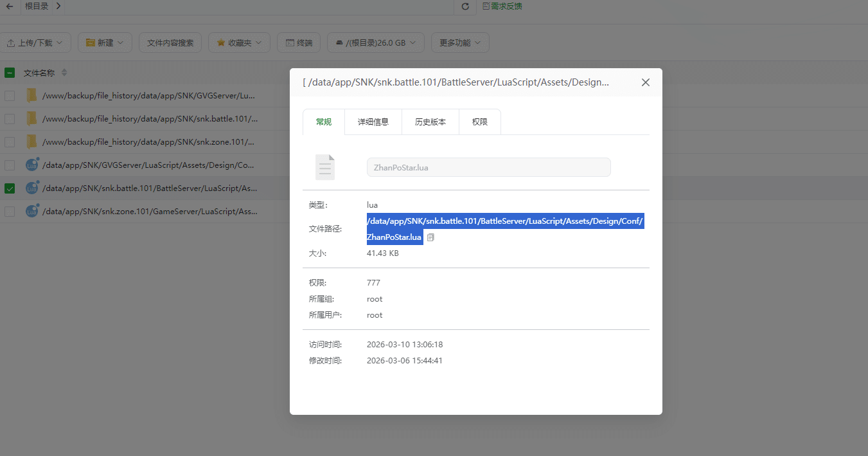This screenshot has width=868, height=456.
Task: Click the upload icon in 上传/下载
Action: (14, 42)
